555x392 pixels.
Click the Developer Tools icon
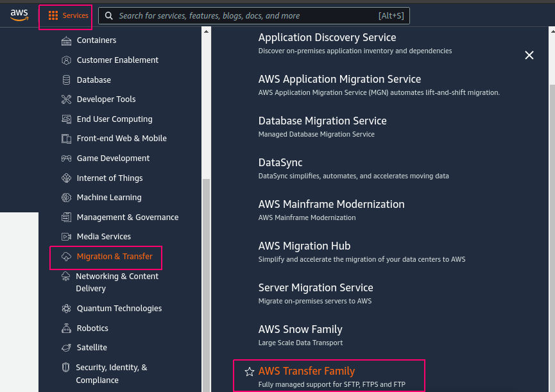(x=66, y=99)
